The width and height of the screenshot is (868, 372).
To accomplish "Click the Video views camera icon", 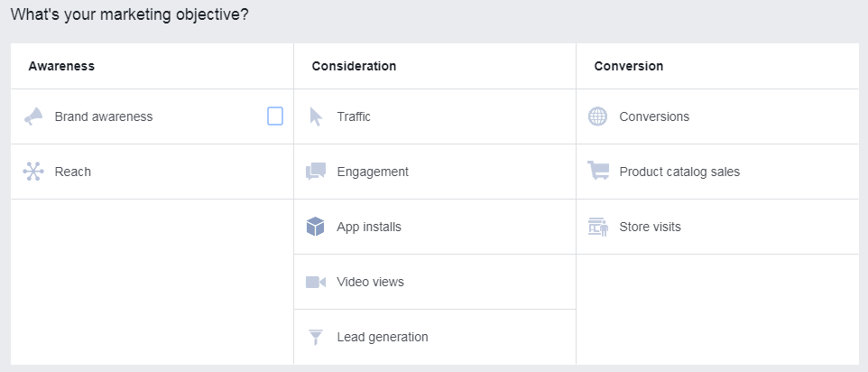I will (316, 282).
